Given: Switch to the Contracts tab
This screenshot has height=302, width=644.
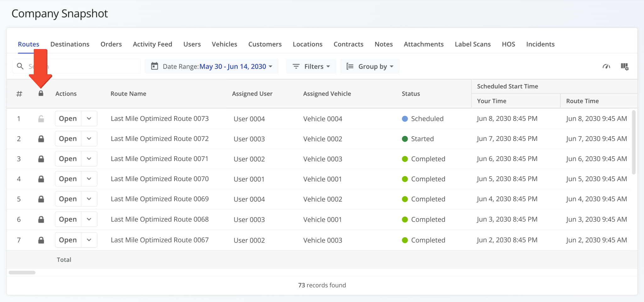Looking at the screenshot, I should tap(348, 44).
